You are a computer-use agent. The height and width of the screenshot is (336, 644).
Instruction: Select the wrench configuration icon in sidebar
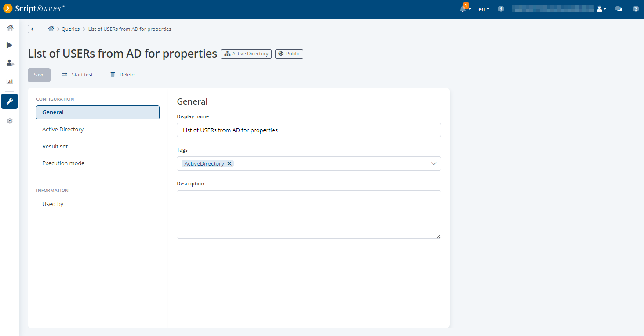[x=10, y=101]
